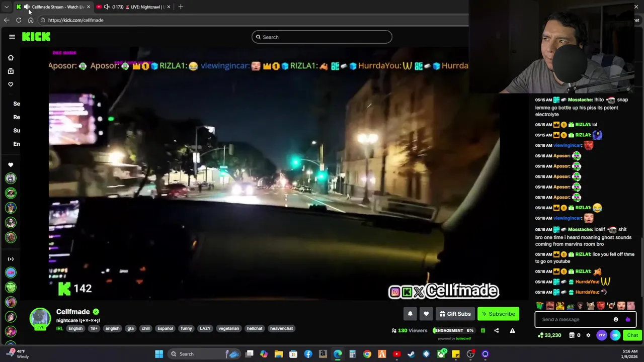Open the Browse icon in Kick sidebar
This screenshot has width=644, height=362.
pyautogui.click(x=11, y=71)
